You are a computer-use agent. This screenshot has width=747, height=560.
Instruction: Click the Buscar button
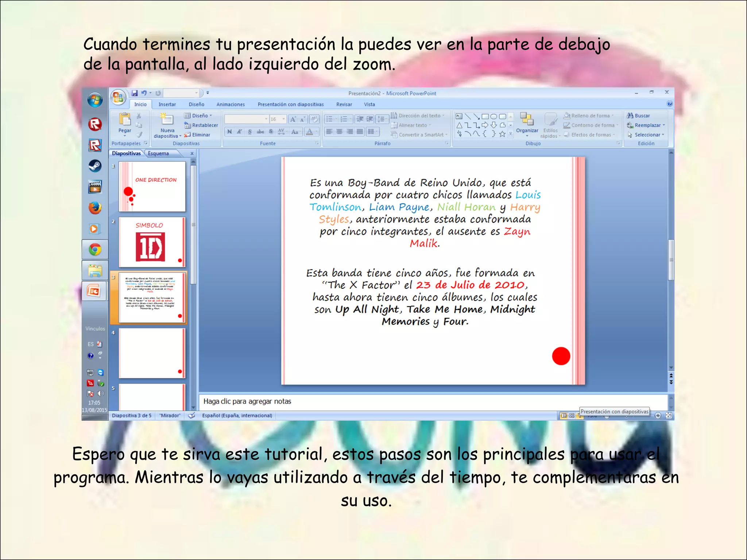point(638,116)
